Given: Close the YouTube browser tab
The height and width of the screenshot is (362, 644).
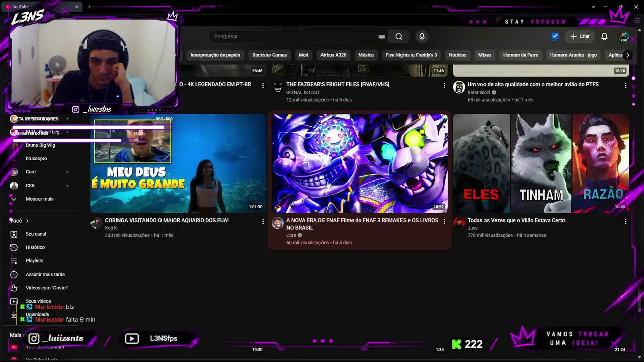Looking at the screenshot, I should point(77,7).
